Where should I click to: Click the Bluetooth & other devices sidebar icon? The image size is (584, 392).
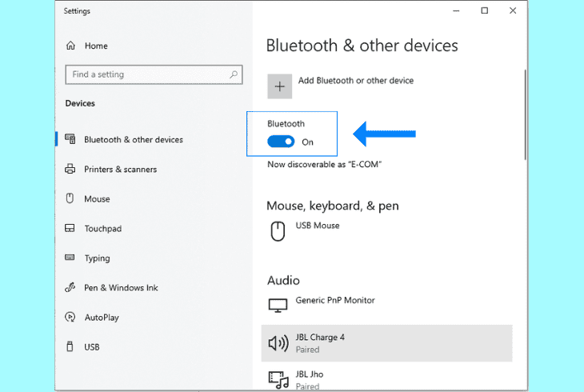click(70, 139)
